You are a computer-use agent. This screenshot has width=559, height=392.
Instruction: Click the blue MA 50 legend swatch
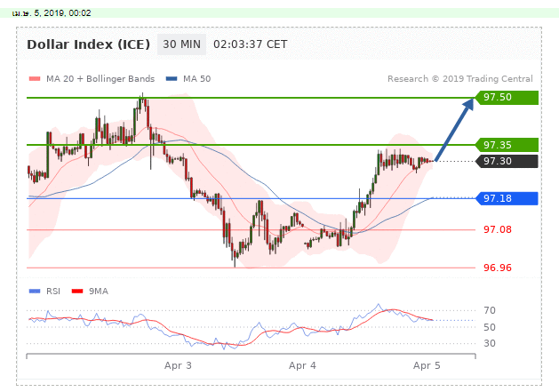pos(172,79)
